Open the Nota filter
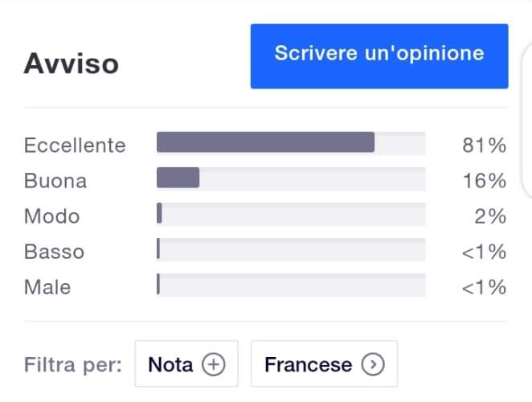The width and height of the screenshot is (532, 402). [x=185, y=365]
